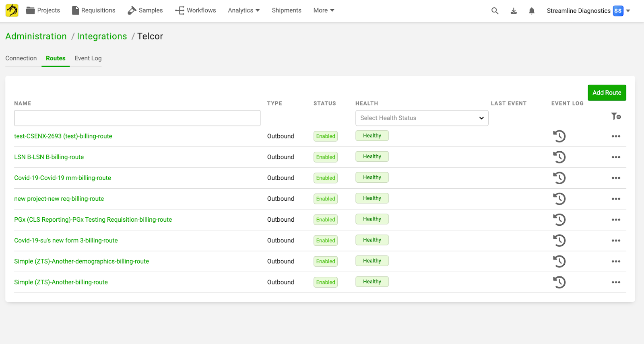This screenshot has height=344, width=644.
Task: Open the test-CSENX-2693 (test)-billing-route link
Action: pos(63,136)
